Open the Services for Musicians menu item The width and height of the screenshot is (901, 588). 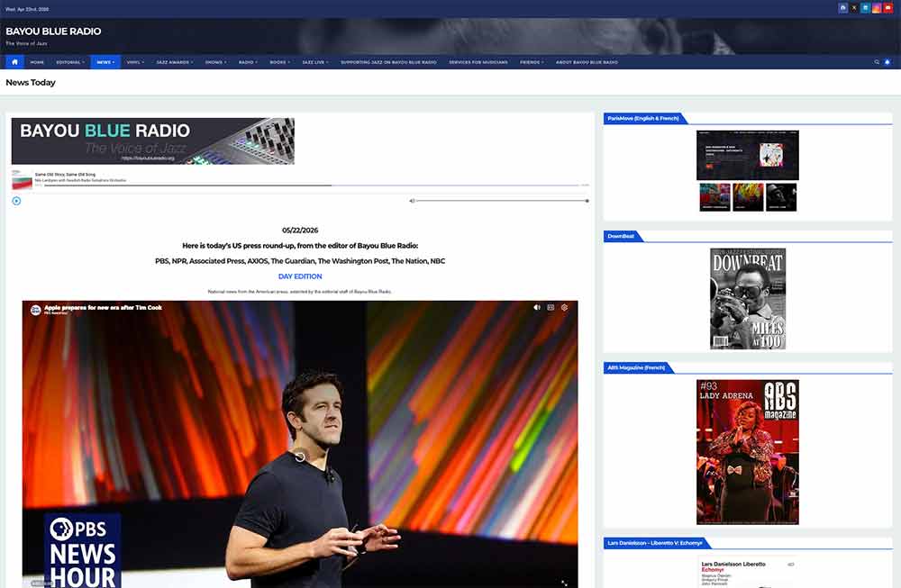pyautogui.click(x=478, y=62)
